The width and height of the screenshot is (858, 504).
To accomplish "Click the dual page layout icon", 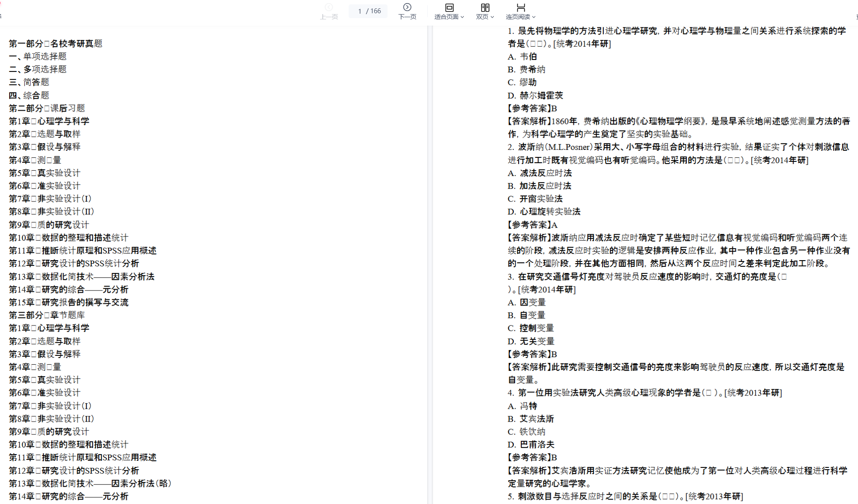I will (x=485, y=7).
